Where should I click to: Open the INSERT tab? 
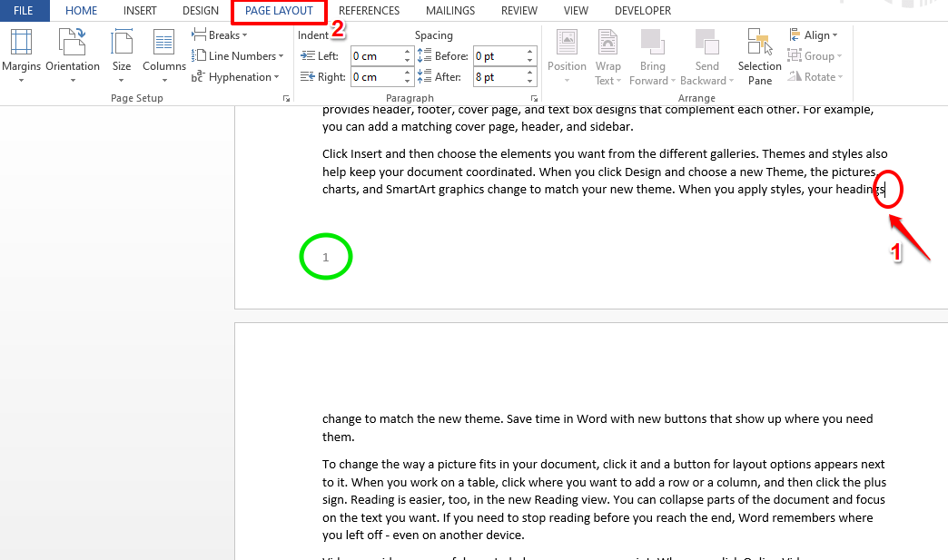pos(140,10)
